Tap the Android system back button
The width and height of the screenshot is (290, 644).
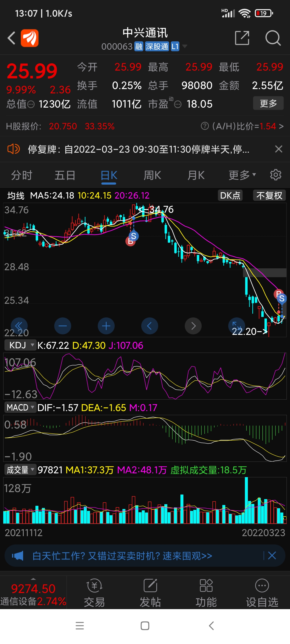click(211, 626)
